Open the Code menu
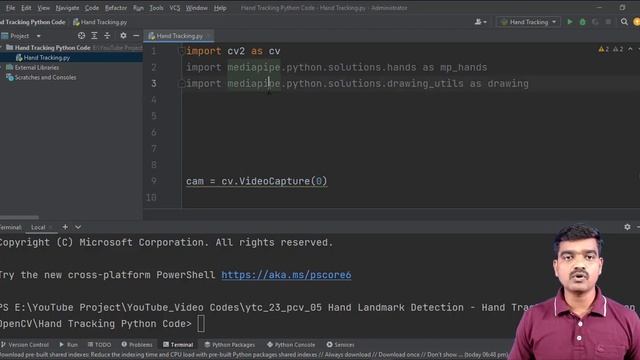The height and width of the screenshot is (360, 640). pyautogui.click(x=91, y=8)
